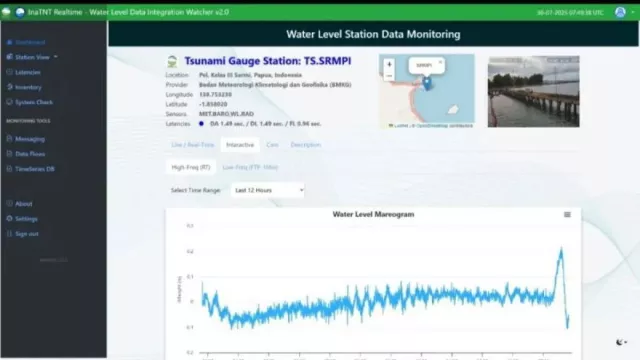This screenshot has height=360, width=640.
Task: Open the Timeseries DB tool
Action: [x=31, y=169]
